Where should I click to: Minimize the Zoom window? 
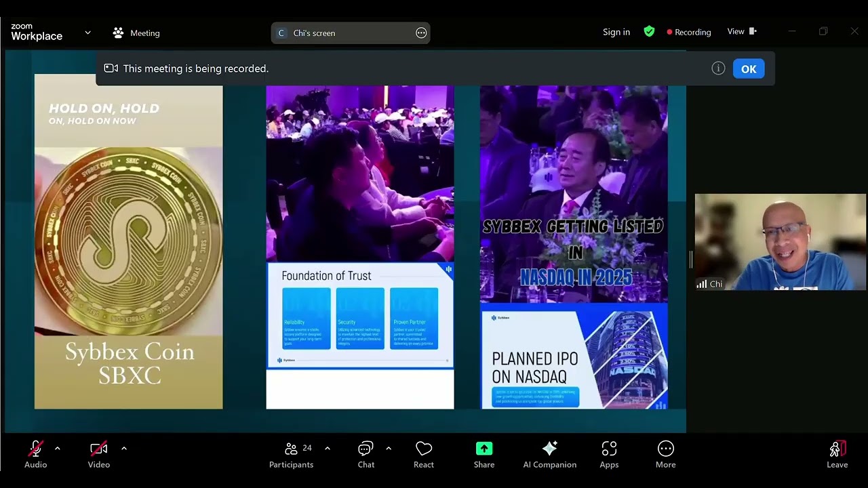[x=792, y=31]
